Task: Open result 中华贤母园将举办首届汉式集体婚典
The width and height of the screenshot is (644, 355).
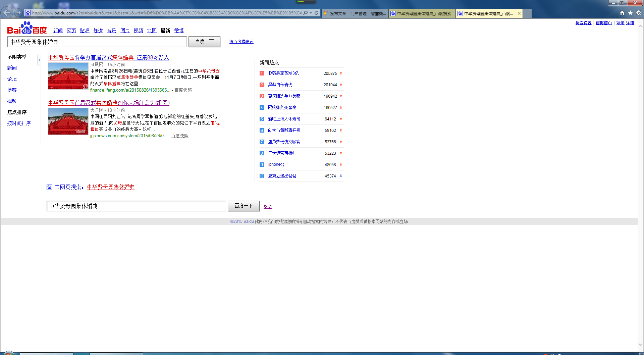Action: point(109,58)
